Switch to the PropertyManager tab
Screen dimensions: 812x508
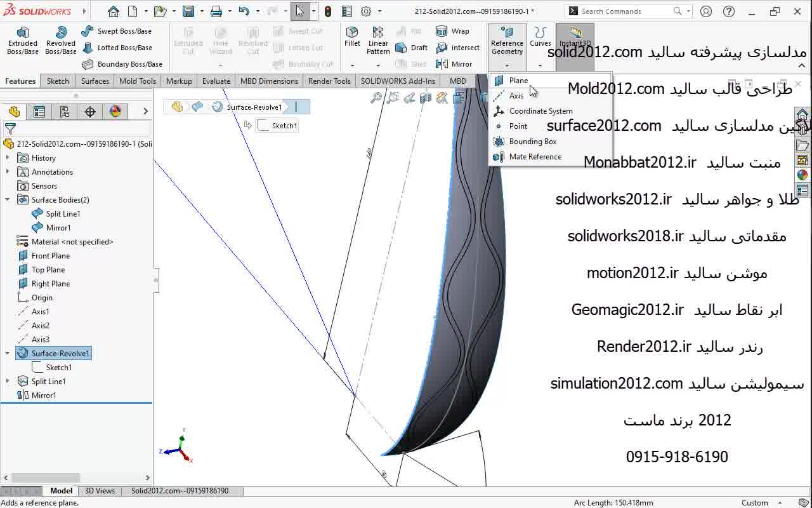pos(39,112)
